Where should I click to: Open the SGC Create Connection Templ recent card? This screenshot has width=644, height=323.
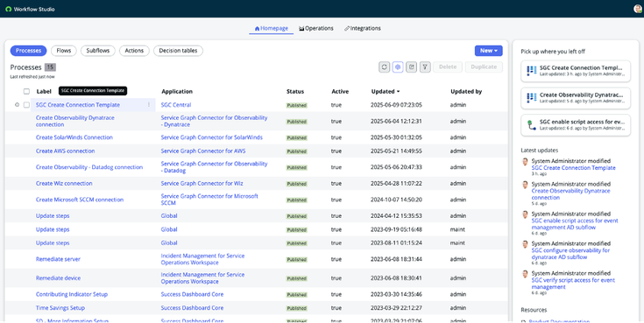coord(576,71)
